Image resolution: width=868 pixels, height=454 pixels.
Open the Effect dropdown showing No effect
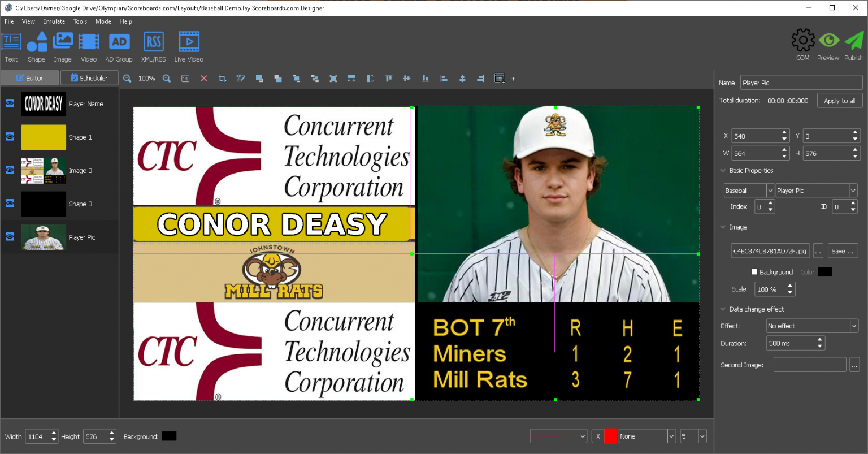(811, 326)
